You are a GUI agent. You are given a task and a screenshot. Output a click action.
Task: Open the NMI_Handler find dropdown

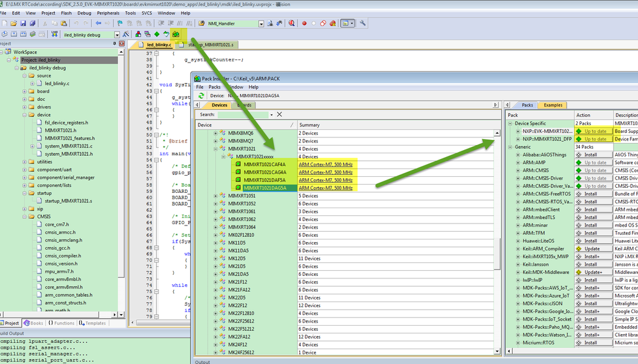click(x=261, y=24)
